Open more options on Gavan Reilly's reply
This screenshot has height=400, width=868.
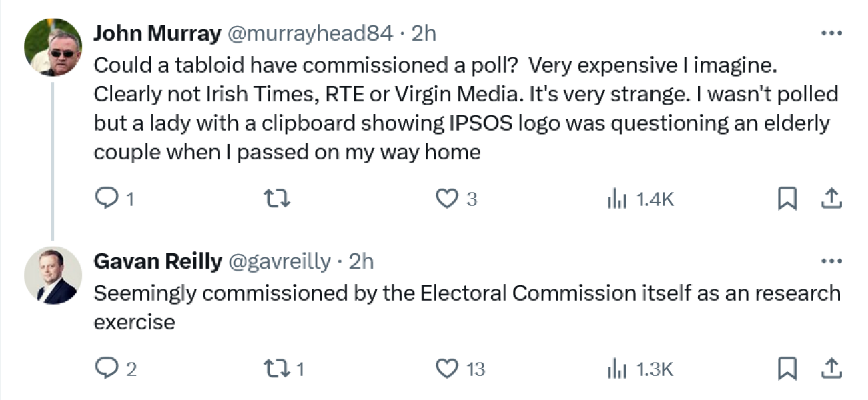[831, 261]
